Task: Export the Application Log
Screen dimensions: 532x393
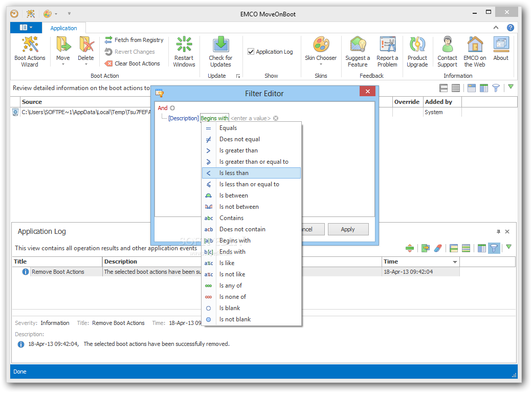Action: [425, 248]
